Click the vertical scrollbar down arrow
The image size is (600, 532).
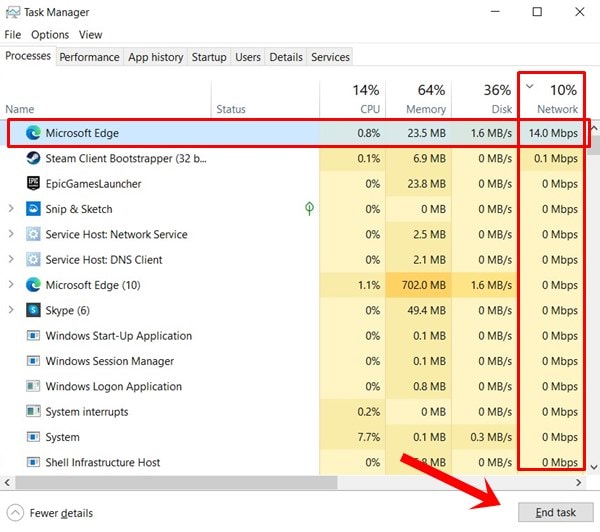coord(594,467)
